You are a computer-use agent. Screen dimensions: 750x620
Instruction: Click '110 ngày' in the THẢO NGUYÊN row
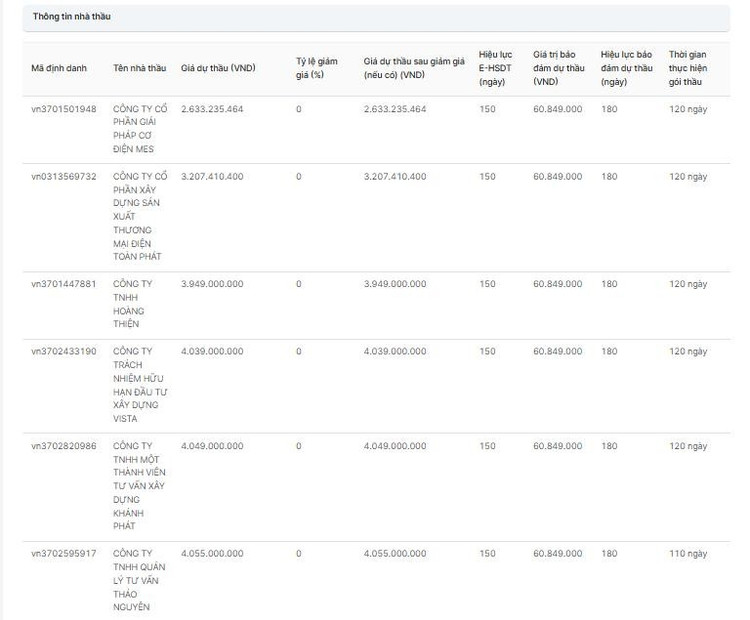pyautogui.click(x=688, y=554)
